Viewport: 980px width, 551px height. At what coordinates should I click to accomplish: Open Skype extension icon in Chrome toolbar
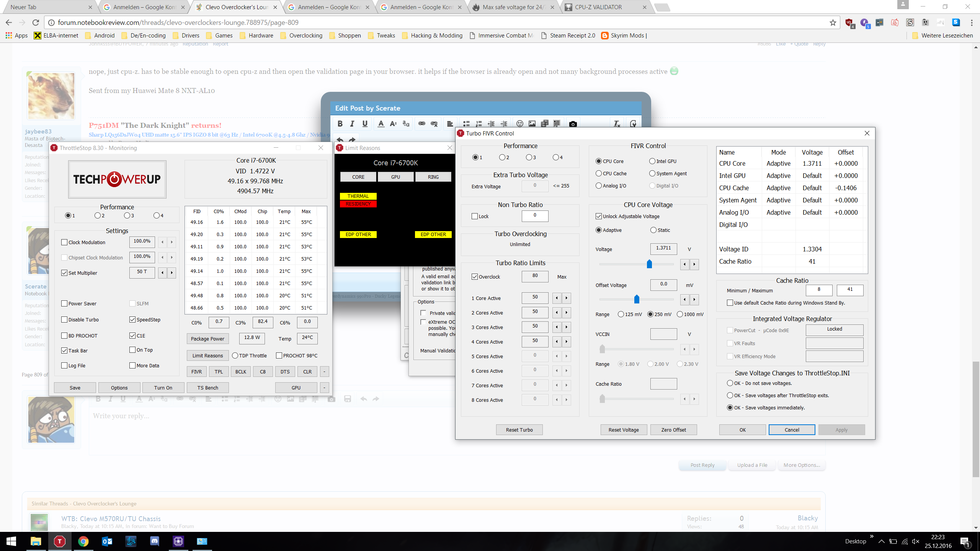(x=956, y=23)
